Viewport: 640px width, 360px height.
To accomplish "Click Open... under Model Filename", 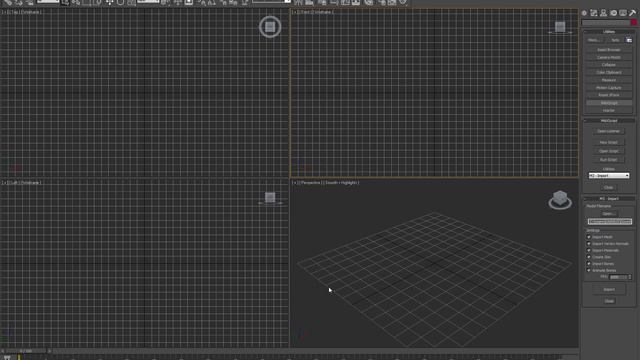I will pos(609,214).
